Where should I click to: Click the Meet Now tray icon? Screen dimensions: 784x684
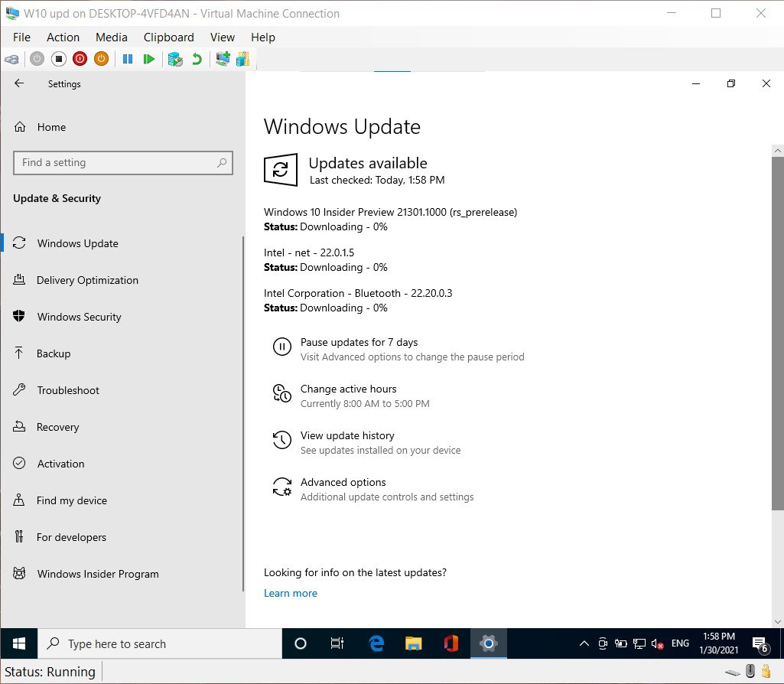point(603,644)
